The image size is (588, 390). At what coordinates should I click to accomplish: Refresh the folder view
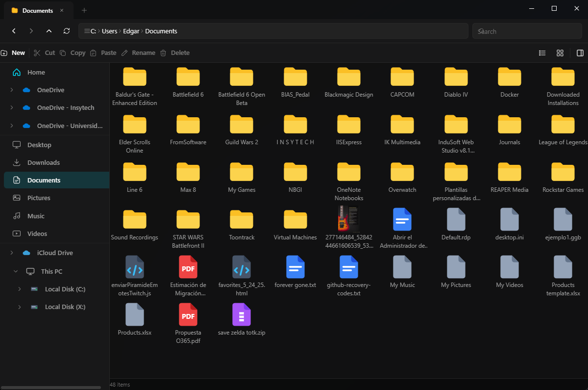click(x=67, y=30)
